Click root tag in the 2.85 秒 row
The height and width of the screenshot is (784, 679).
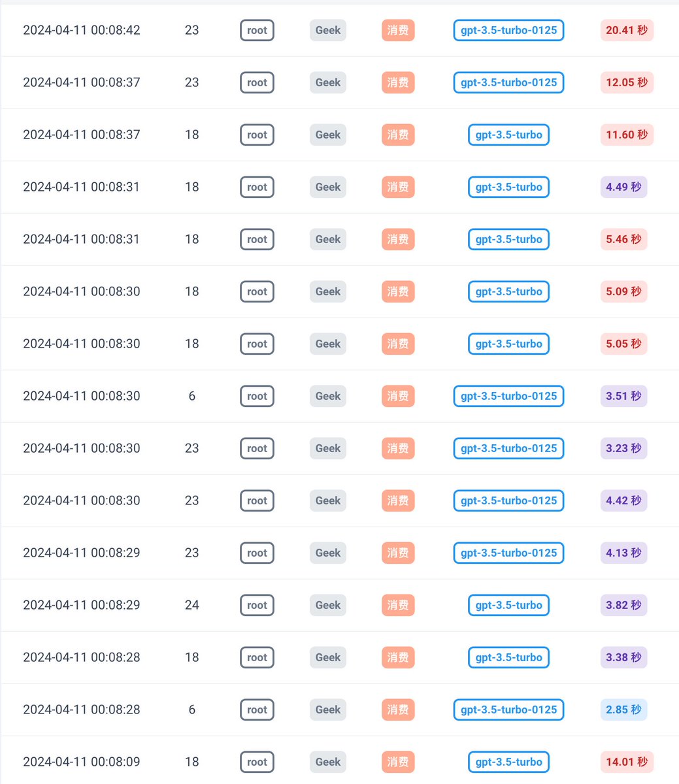click(x=257, y=710)
